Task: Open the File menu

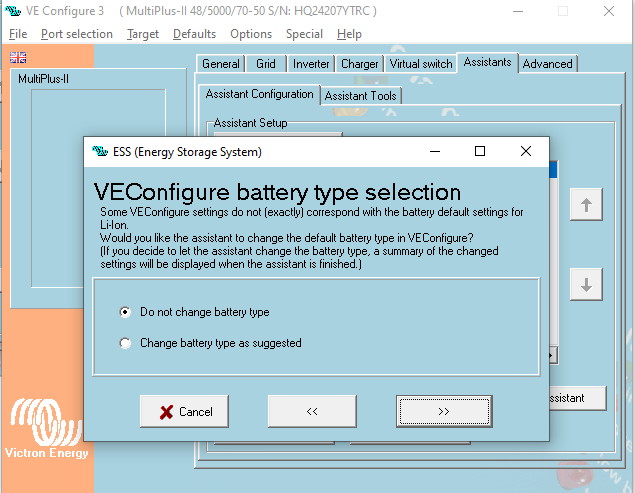Action: pos(18,34)
